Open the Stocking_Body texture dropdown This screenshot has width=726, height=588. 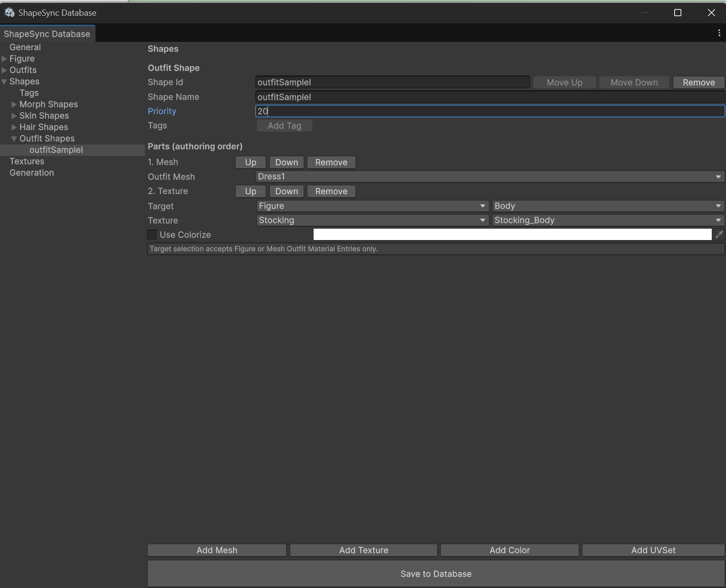(608, 220)
